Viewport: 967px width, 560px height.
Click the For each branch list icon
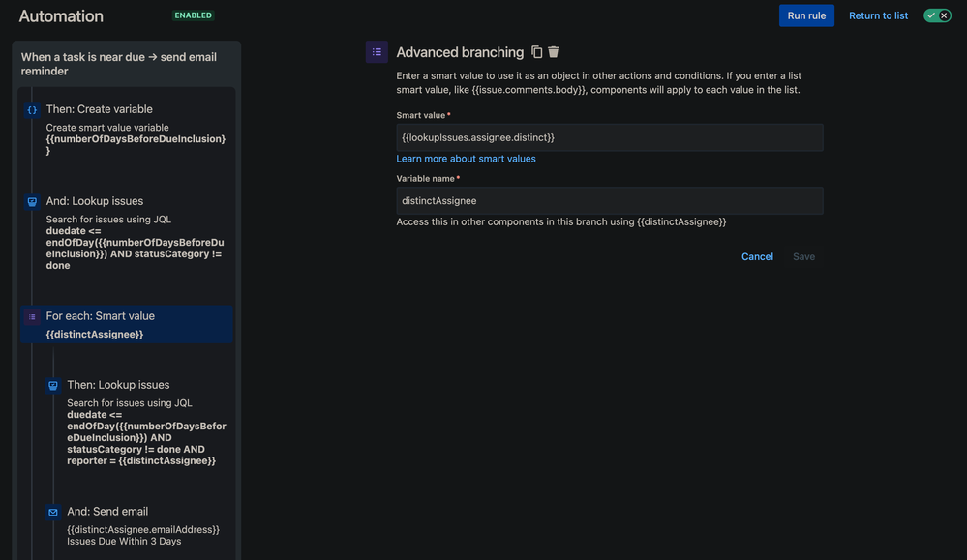(32, 316)
